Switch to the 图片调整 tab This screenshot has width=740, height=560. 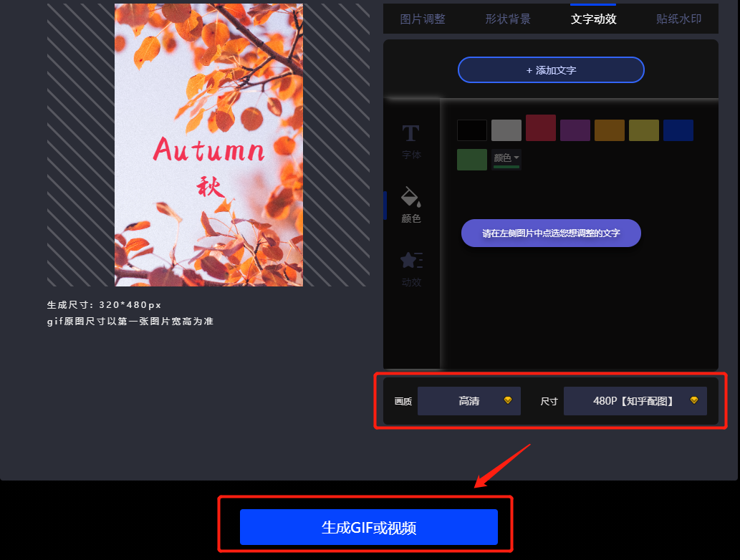click(423, 19)
